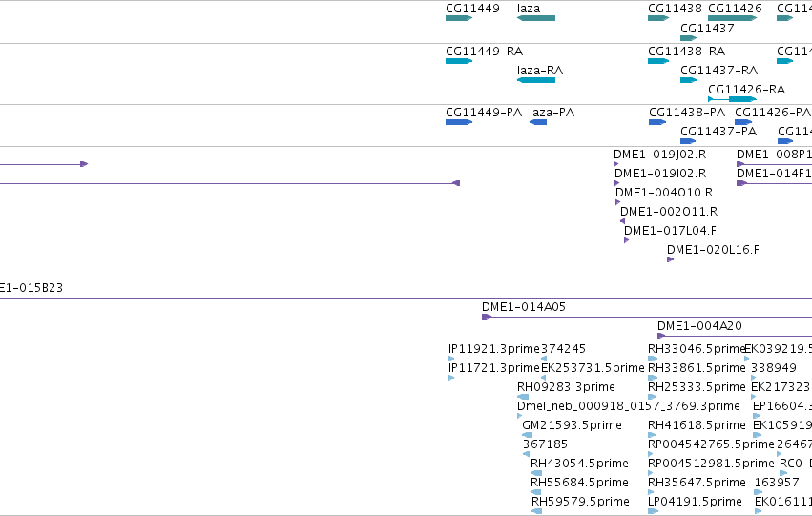Select the RH43054.5prime EST
Image resolution: width=812 pixels, height=516 pixels.
(536, 473)
